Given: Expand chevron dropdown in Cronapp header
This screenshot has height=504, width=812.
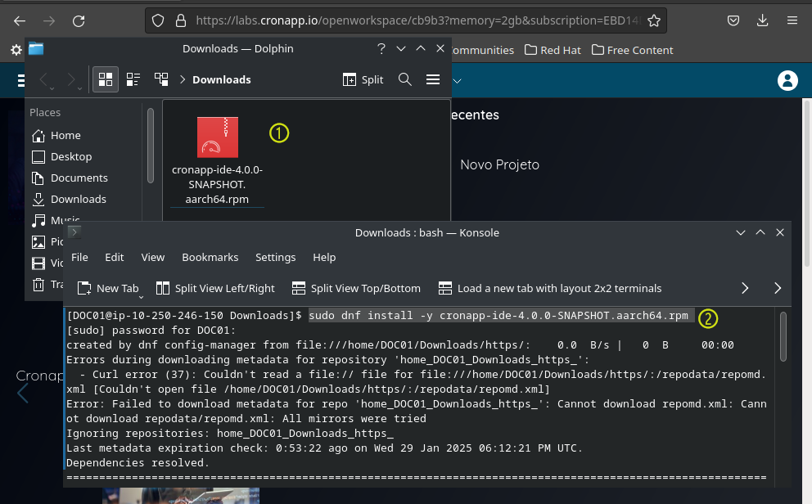Looking at the screenshot, I should pos(458,81).
